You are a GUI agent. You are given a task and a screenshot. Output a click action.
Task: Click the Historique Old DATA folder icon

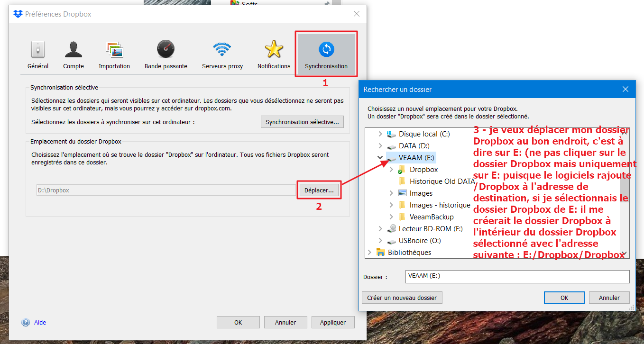click(x=402, y=181)
